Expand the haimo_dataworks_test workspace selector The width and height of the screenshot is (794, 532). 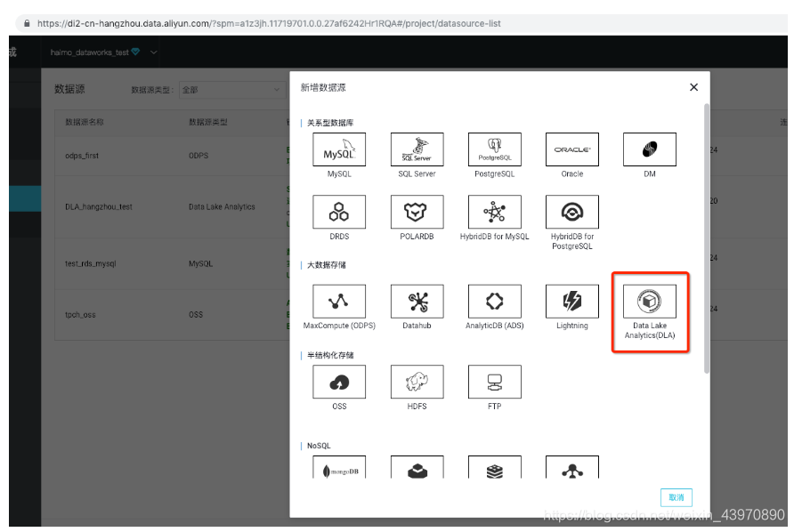pyautogui.click(x=100, y=52)
